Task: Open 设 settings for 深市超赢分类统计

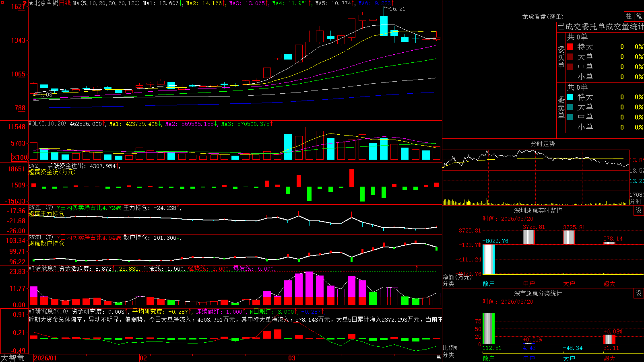Action: tap(639, 293)
